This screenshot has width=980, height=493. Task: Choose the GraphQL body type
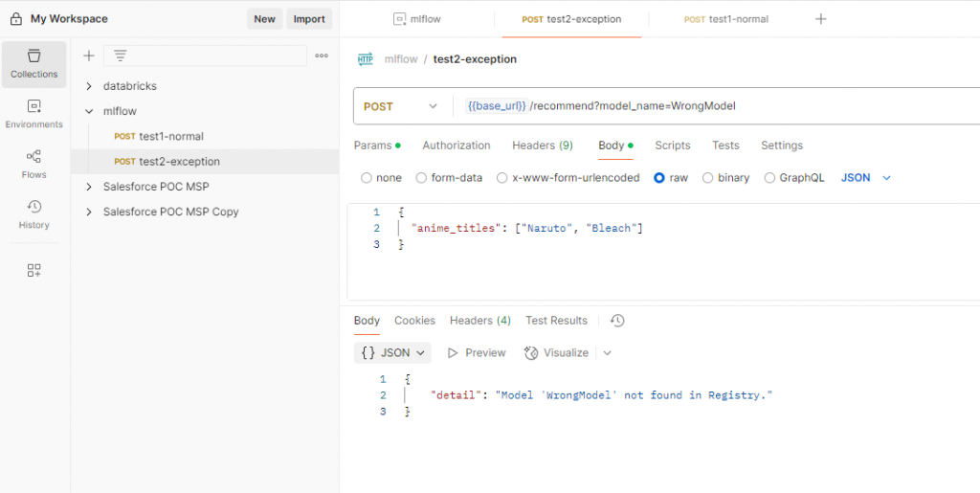click(770, 178)
